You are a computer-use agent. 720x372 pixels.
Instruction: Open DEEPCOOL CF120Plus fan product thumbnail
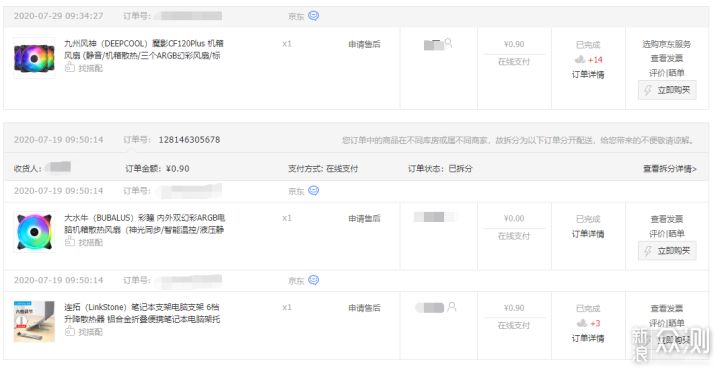(34, 58)
